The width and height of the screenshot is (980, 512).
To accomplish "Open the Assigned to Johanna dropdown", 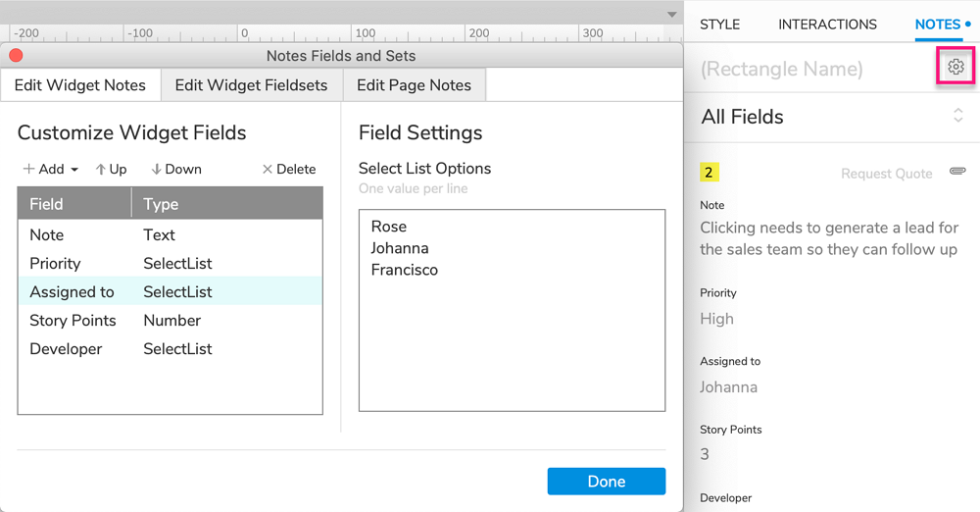I will [728, 386].
